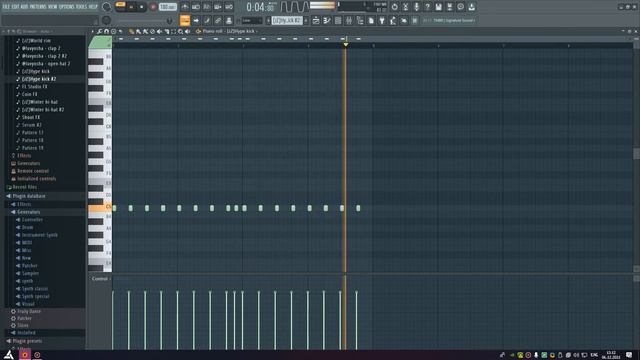640x360 pixels.
Task: Select Fruity Dance plugin entry
Action: (29, 311)
